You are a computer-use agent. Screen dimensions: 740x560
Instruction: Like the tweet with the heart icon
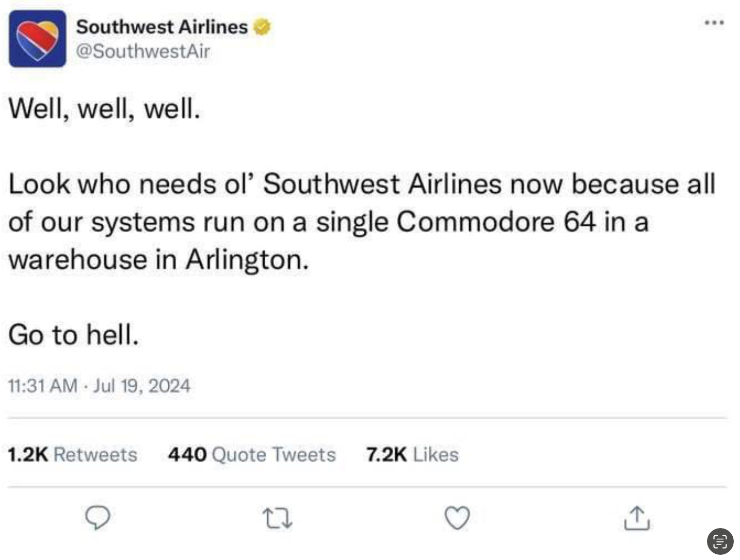[x=457, y=518]
